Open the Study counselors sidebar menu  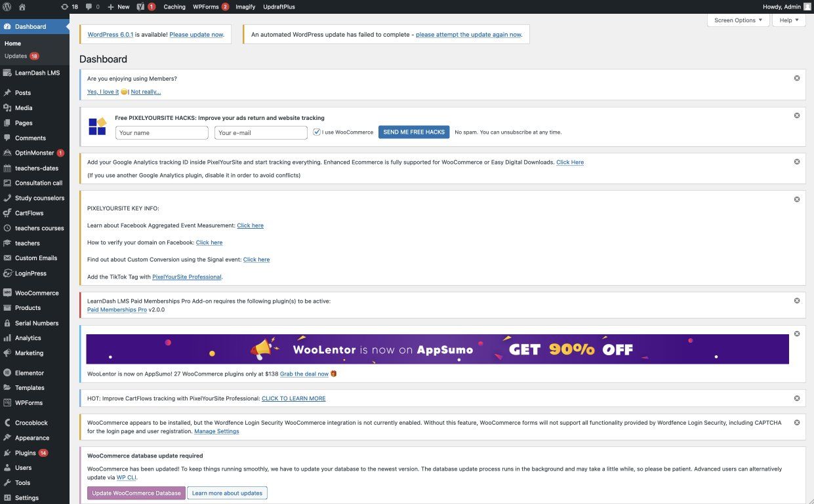point(35,198)
